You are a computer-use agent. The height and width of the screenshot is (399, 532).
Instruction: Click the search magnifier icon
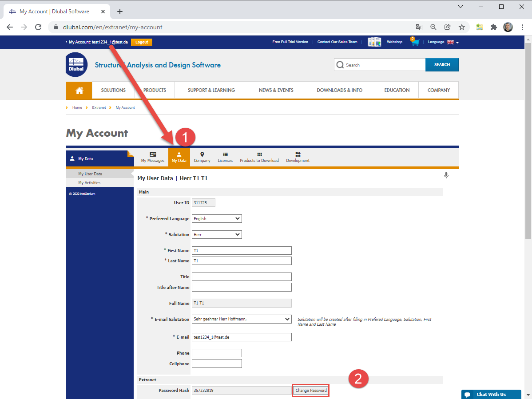[340, 65]
